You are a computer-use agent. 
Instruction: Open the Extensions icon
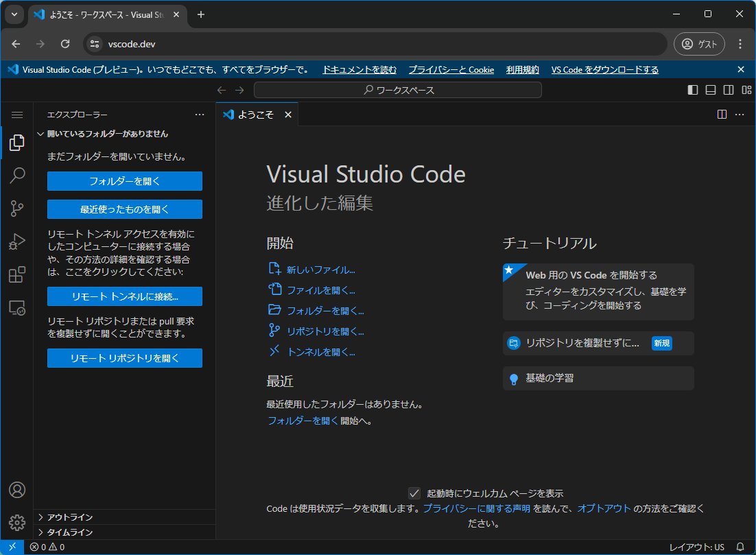pyautogui.click(x=17, y=274)
